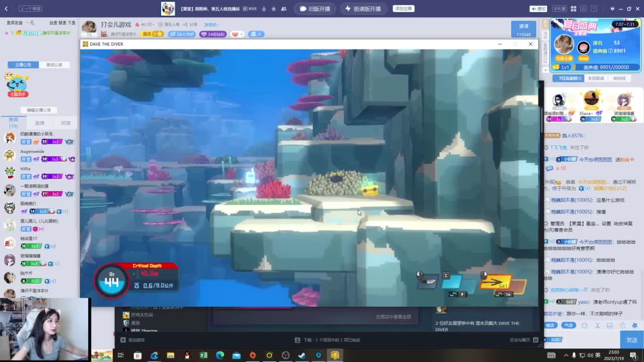Viewport: 644px width, 362px height.
Task: Switch to the 7日亲密榜 tab
Action: pos(569,78)
